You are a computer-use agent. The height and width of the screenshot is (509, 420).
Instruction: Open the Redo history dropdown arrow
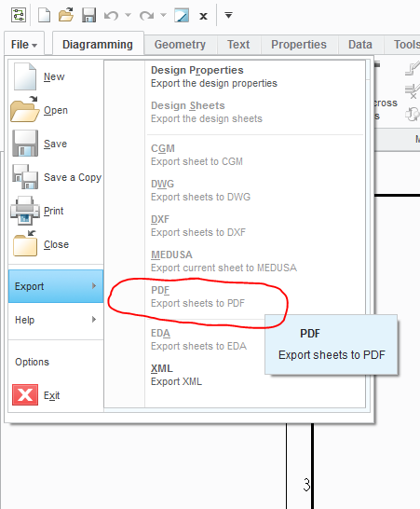click(164, 15)
